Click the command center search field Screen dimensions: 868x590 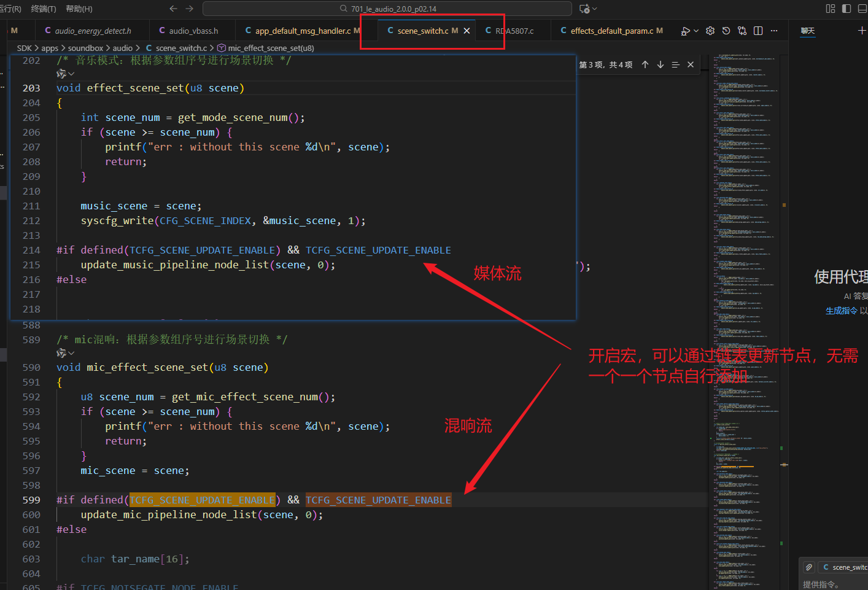[x=387, y=9]
